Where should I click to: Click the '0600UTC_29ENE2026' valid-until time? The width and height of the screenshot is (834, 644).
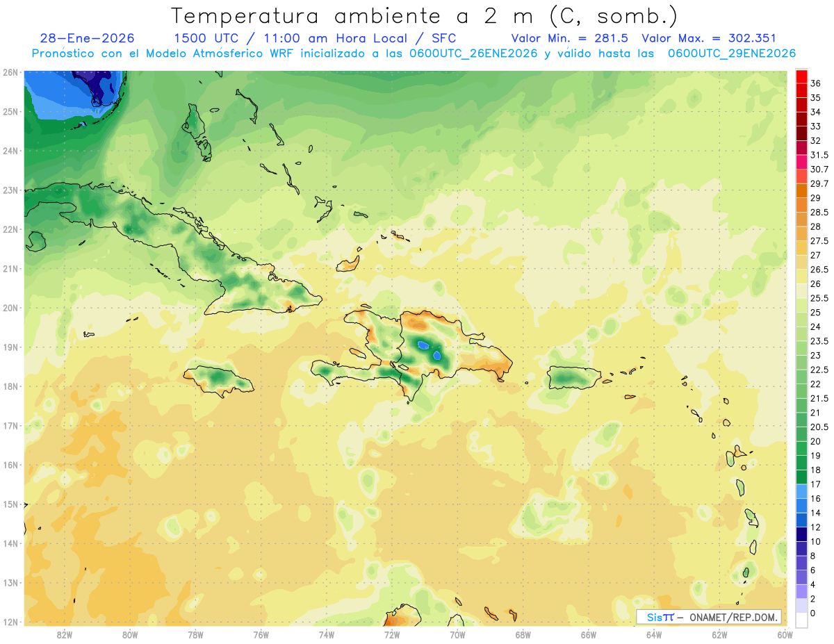tap(732, 53)
